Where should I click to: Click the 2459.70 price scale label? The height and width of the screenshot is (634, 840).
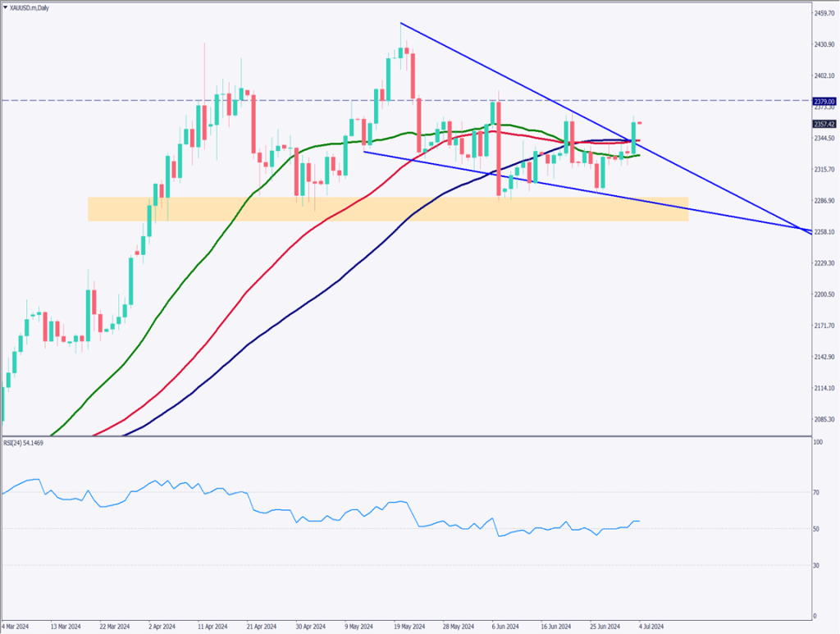824,13
